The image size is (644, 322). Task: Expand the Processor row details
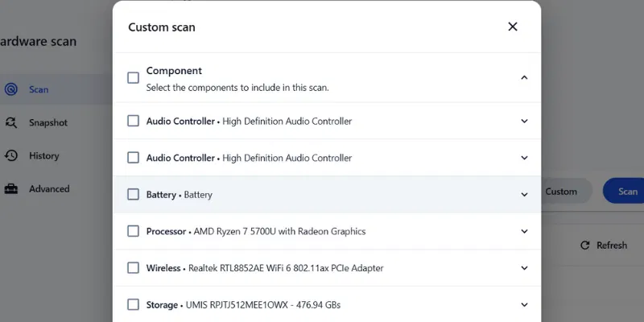(x=524, y=231)
